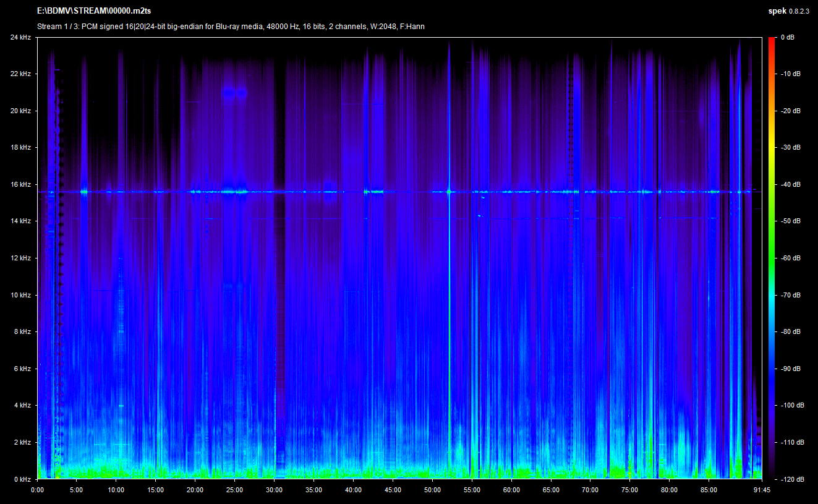Click the -120 dB label on color scale
The image size is (818, 504).
click(x=791, y=479)
